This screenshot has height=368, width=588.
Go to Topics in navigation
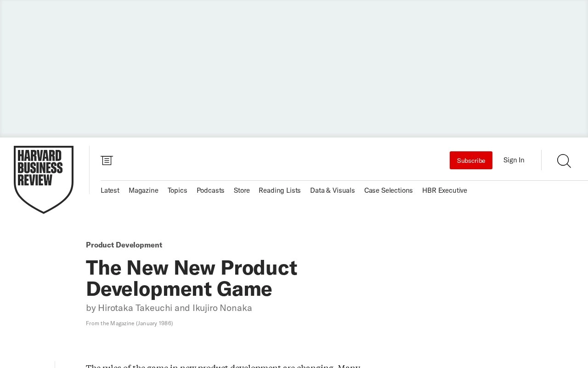177,190
